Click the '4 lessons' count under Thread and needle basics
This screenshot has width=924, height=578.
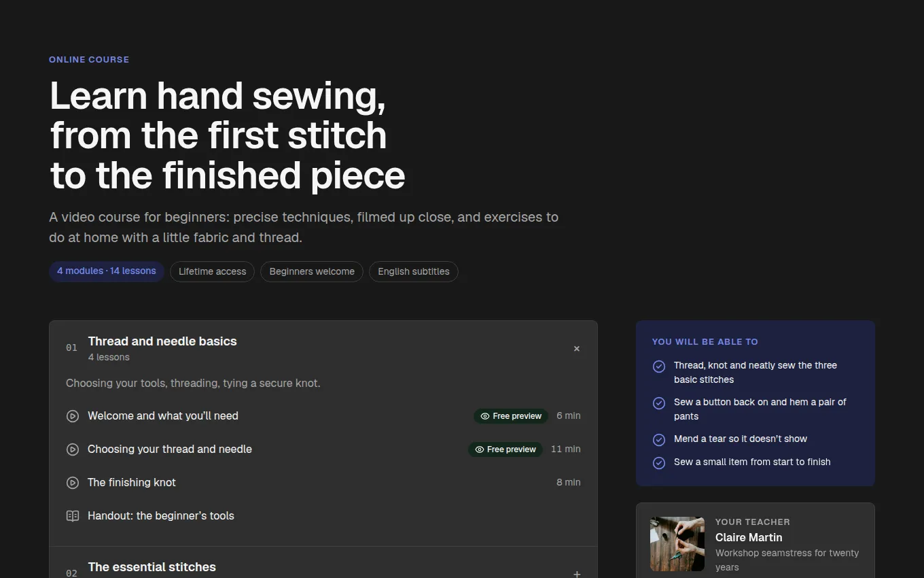[109, 358]
